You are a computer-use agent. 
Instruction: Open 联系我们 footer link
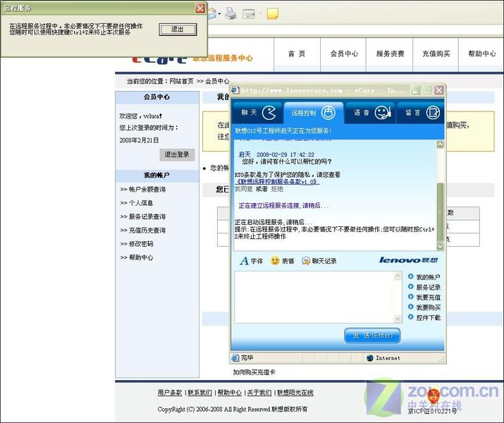[x=199, y=393]
